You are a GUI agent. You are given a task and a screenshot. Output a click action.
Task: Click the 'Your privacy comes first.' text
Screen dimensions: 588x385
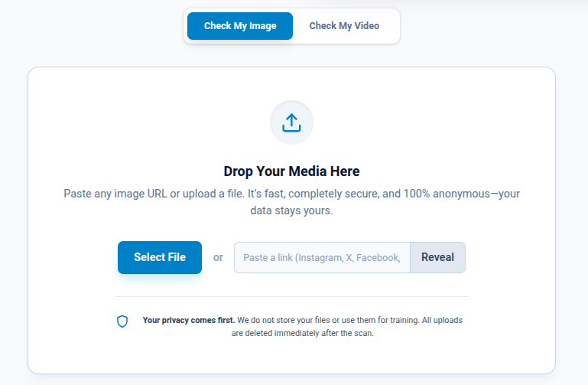189,320
